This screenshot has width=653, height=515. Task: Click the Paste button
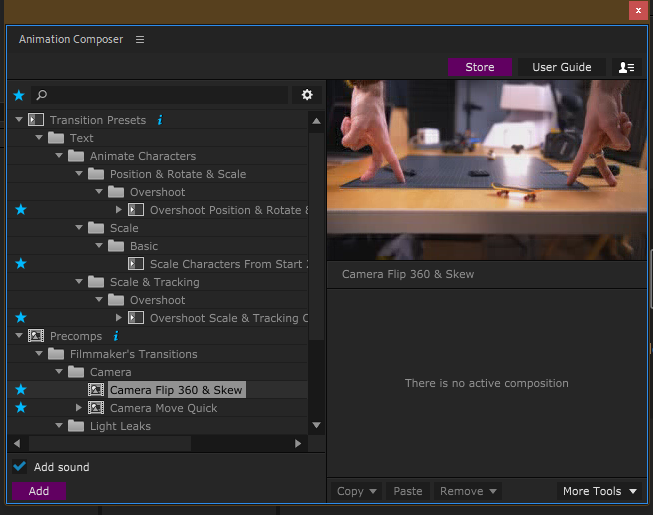[x=408, y=491]
